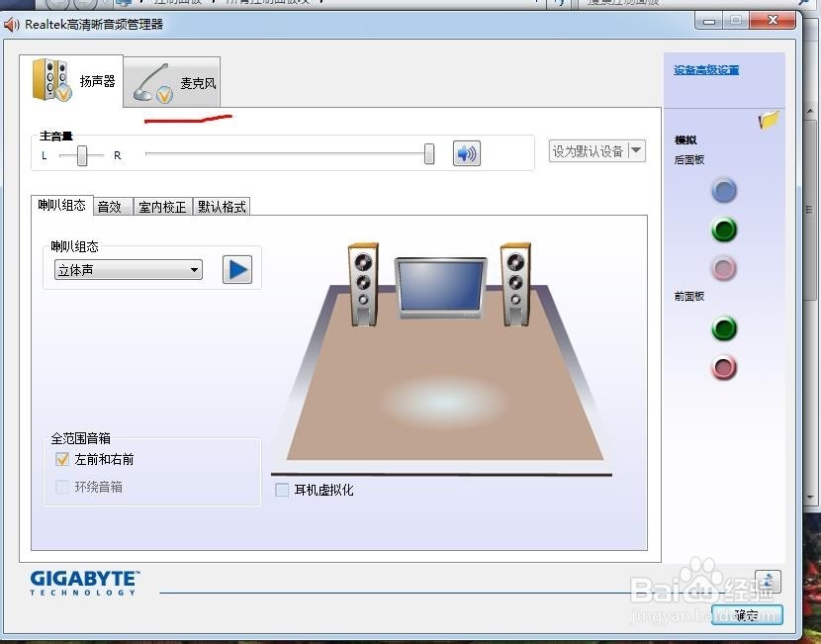Click the background window scrollbar up arrow

(x=810, y=112)
